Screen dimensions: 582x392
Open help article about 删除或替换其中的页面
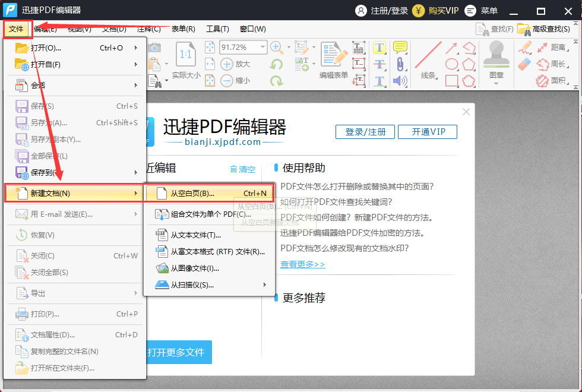[357, 186]
